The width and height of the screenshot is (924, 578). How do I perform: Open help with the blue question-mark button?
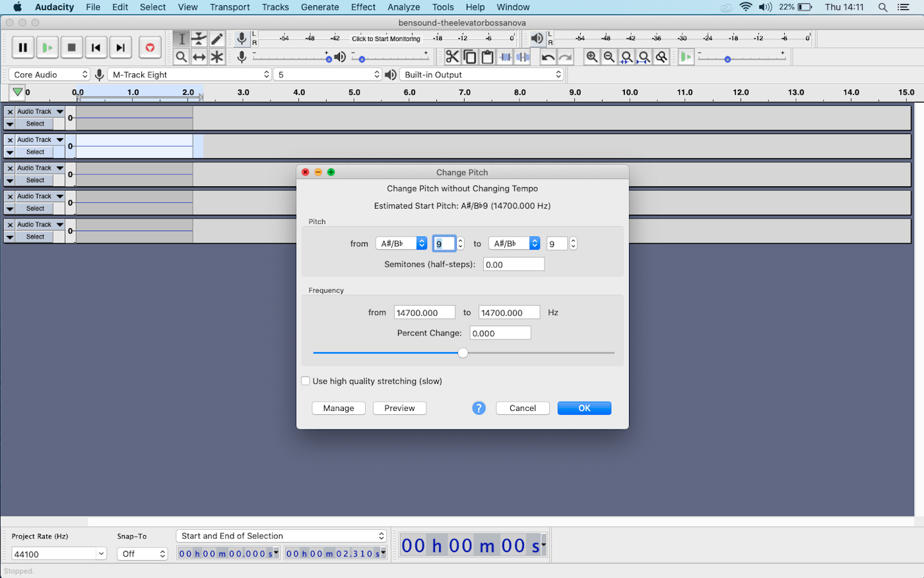(479, 408)
